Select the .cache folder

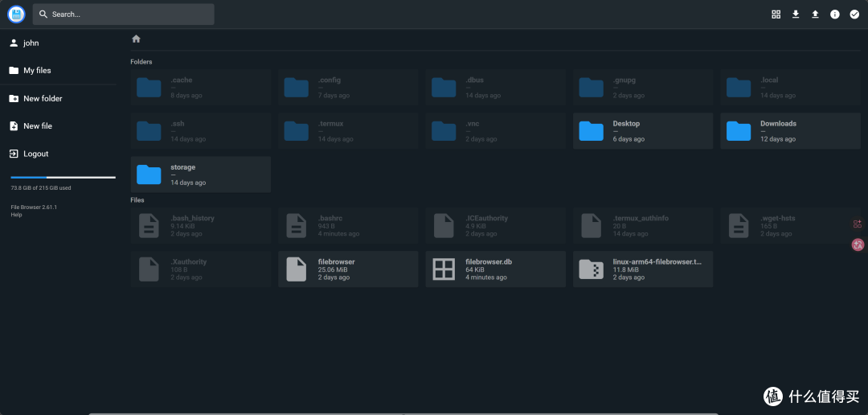click(201, 88)
